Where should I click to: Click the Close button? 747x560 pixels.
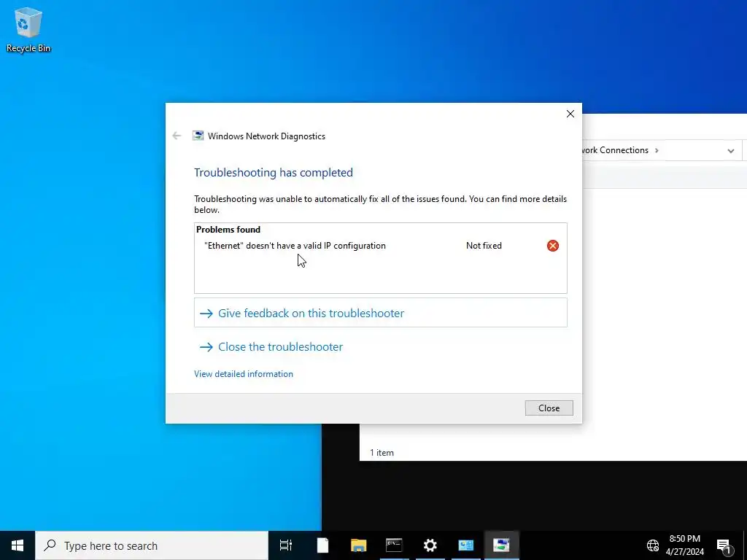[x=549, y=408]
